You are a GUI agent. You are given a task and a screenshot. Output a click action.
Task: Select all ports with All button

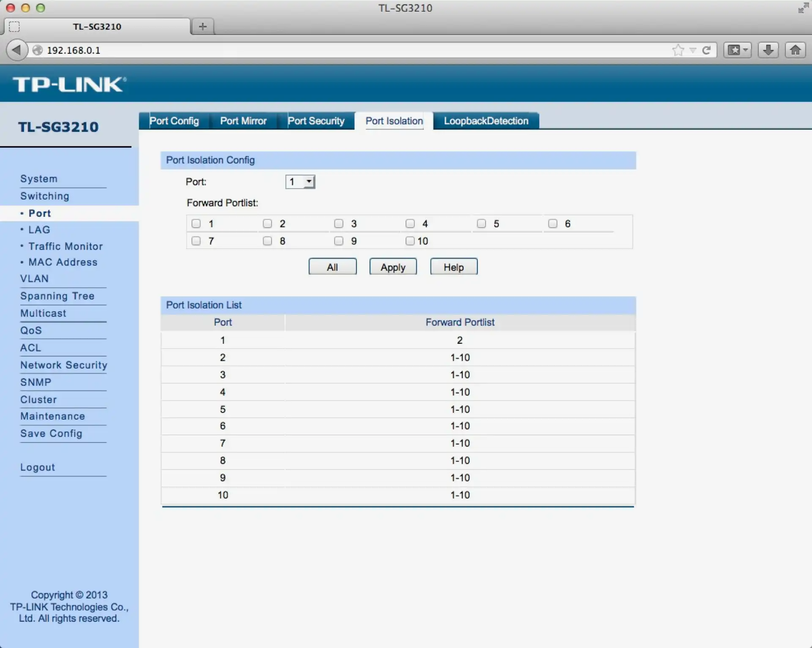(332, 267)
